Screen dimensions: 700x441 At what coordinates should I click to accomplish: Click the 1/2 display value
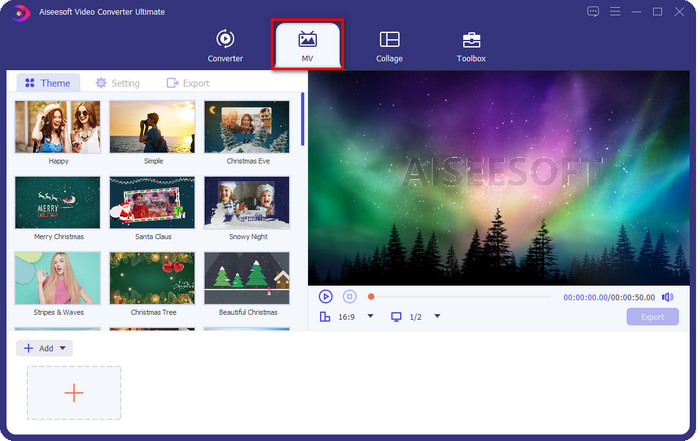pos(416,317)
